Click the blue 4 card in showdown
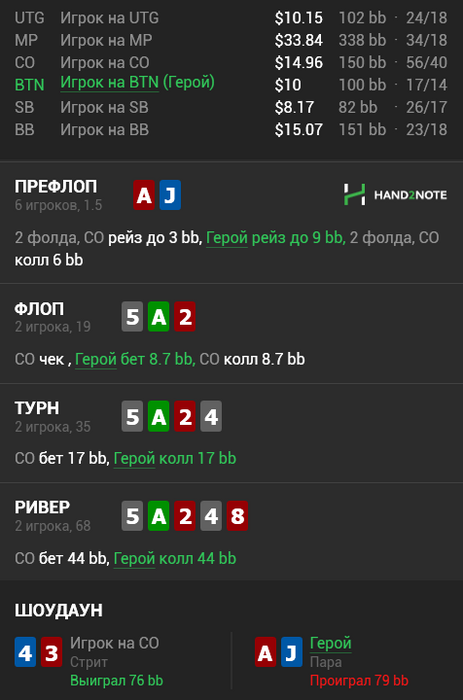 click(25, 652)
